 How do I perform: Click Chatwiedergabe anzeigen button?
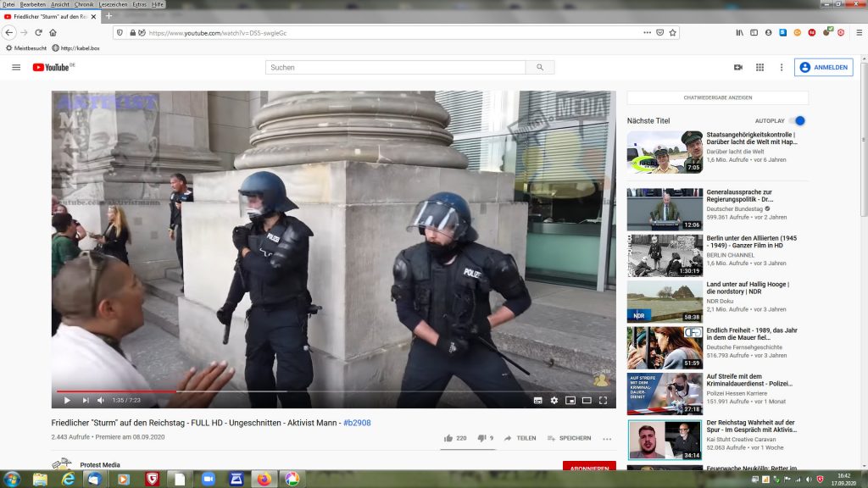click(717, 97)
